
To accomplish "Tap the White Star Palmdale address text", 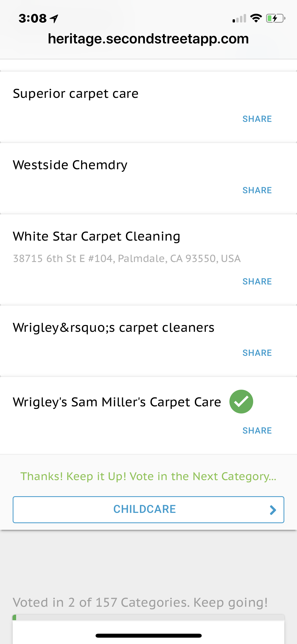I will (127, 259).
